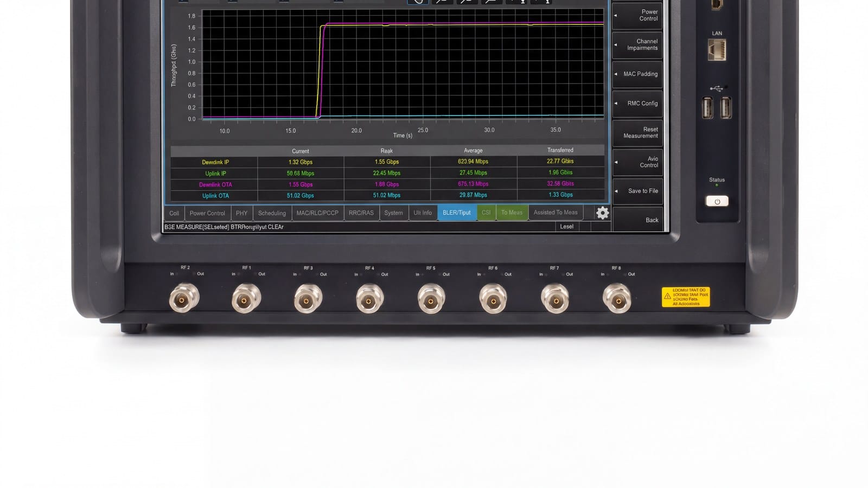The height and width of the screenshot is (488, 868).
Task: Click the 'Current' column header
Action: (x=300, y=151)
